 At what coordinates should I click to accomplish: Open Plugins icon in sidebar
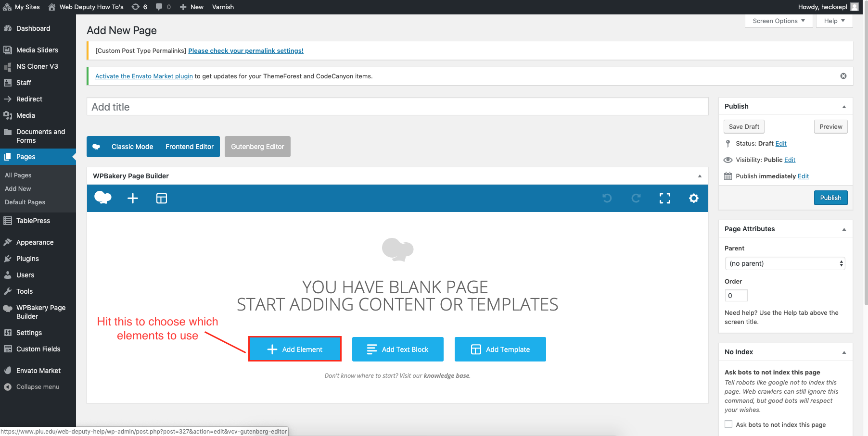coord(8,259)
